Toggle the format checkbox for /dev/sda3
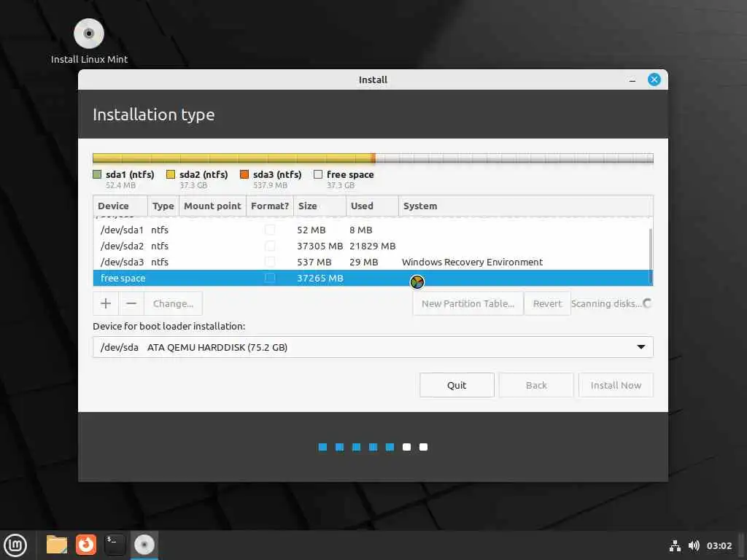This screenshot has width=747, height=560. pos(270,262)
